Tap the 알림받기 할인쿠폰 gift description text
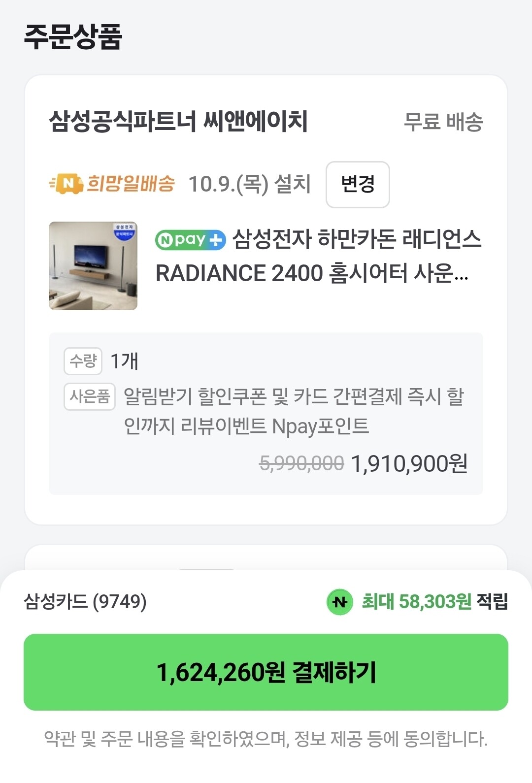Viewport: 532px width, 783px height. pos(293,411)
